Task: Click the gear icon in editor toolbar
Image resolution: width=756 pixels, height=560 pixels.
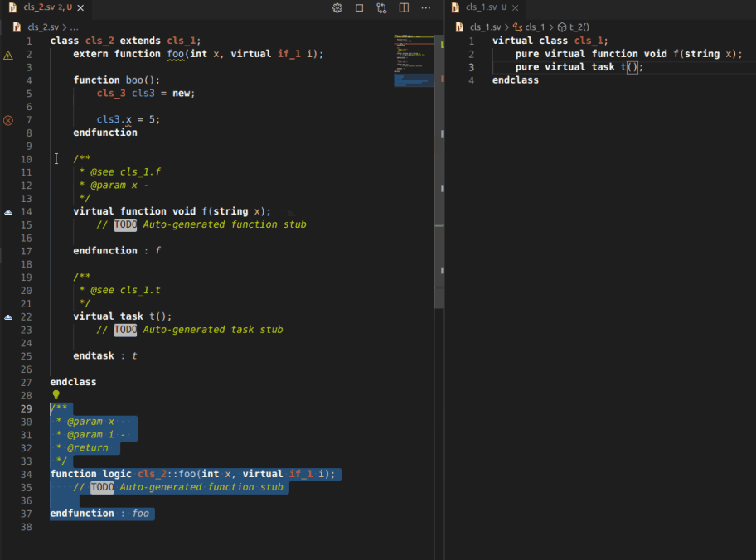Action: coord(337,7)
